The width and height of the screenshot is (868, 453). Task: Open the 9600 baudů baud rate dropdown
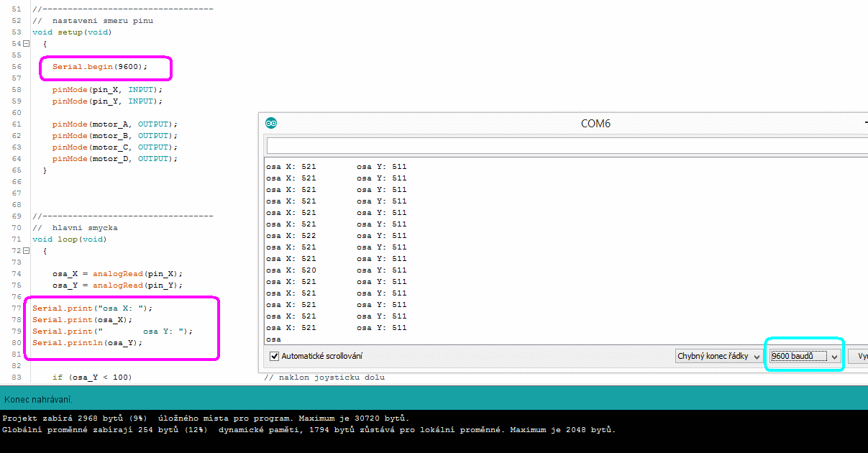(x=804, y=356)
